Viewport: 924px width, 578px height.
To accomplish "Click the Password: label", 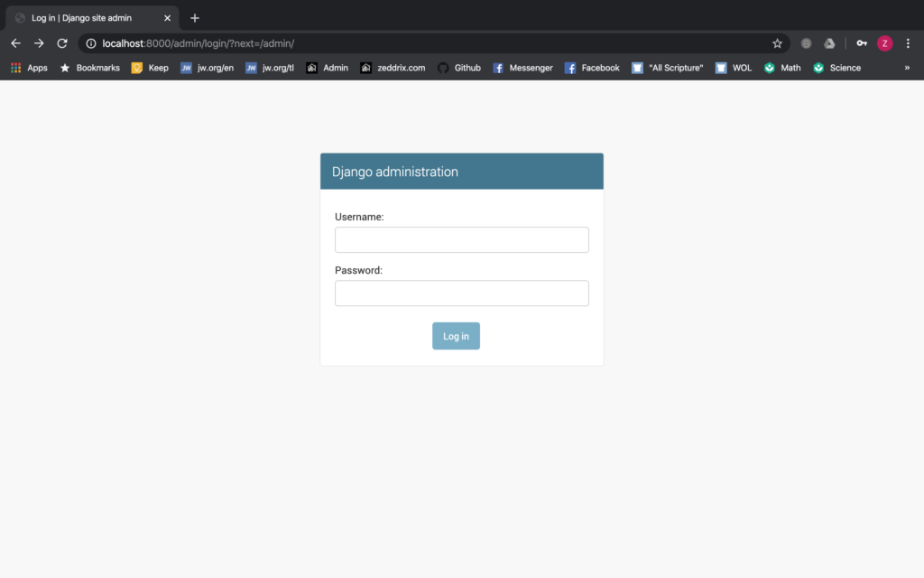I will (x=358, y=270).
